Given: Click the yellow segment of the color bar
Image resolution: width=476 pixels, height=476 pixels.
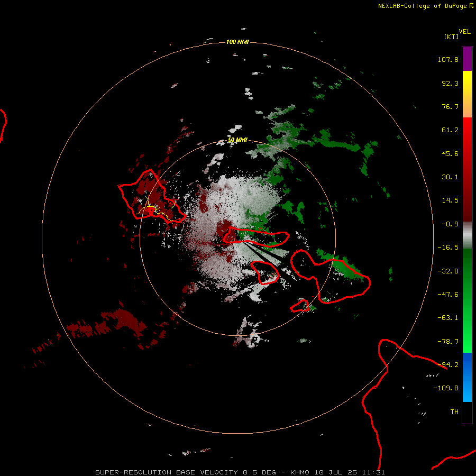Looking at the screenshot, I should tap(467, 94).
